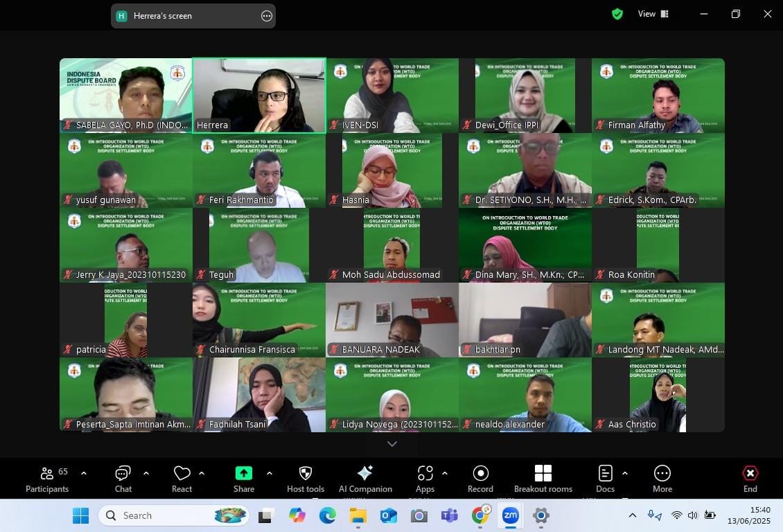Viewport: 783px width, 532px height.
Task: Open the View layout menu
Action: 653,14
